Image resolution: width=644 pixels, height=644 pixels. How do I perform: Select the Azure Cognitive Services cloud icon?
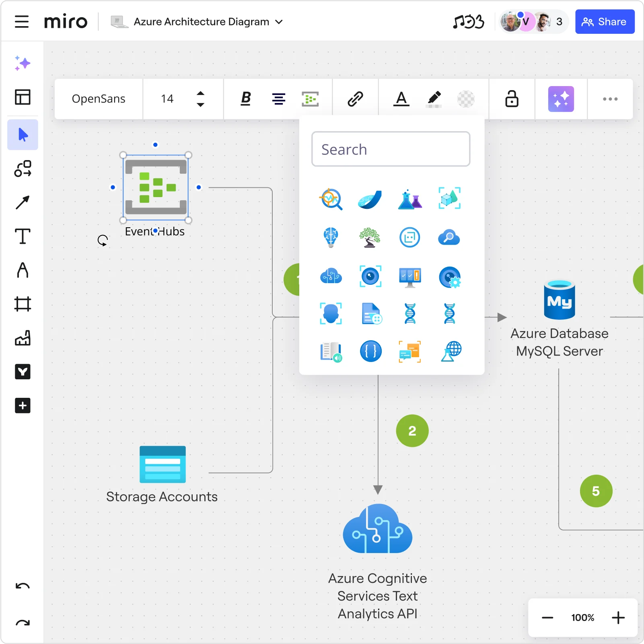[377, 529]
